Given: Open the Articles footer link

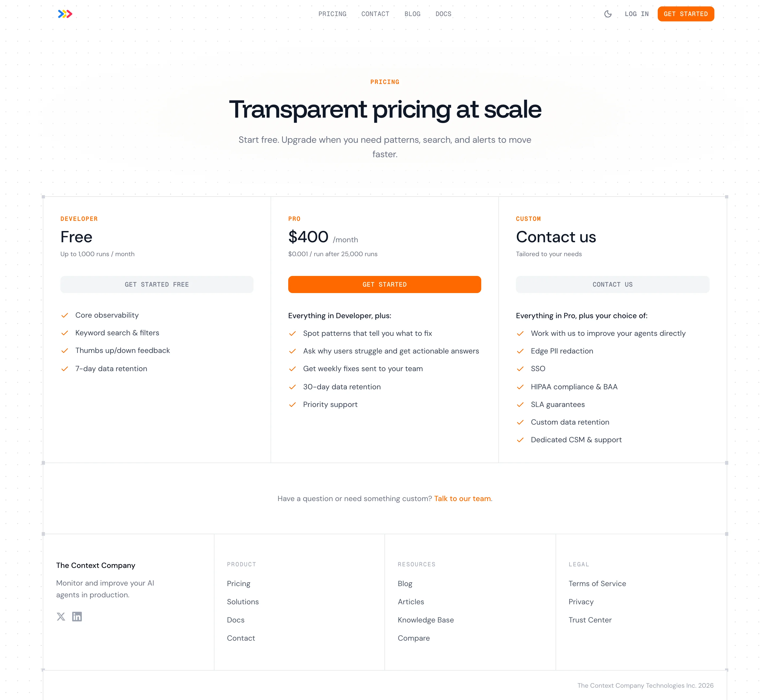Looking at the screenshot, I should click(x=411, y=602).
